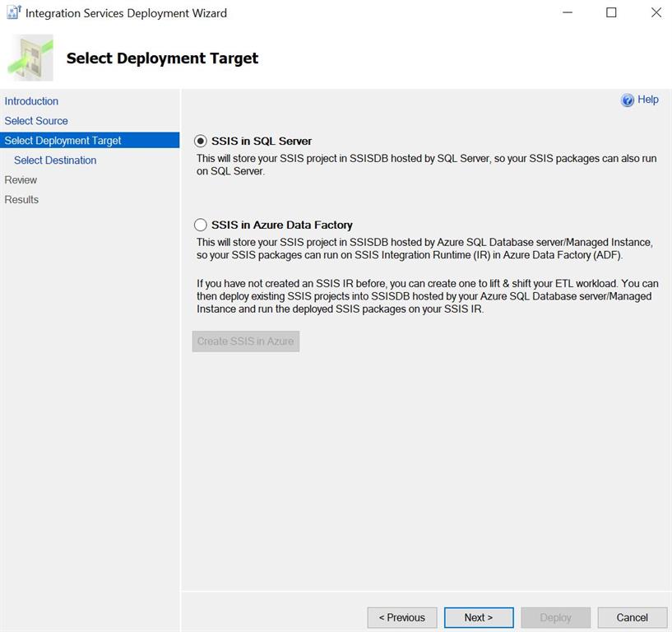Click the Results step in sidebar
This screenshot has width=672, height=632.
(x=21, y=200)
